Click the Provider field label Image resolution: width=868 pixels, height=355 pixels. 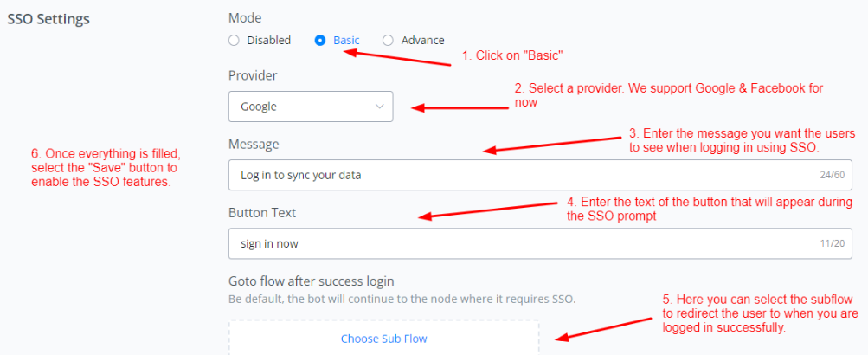point(253,75)
